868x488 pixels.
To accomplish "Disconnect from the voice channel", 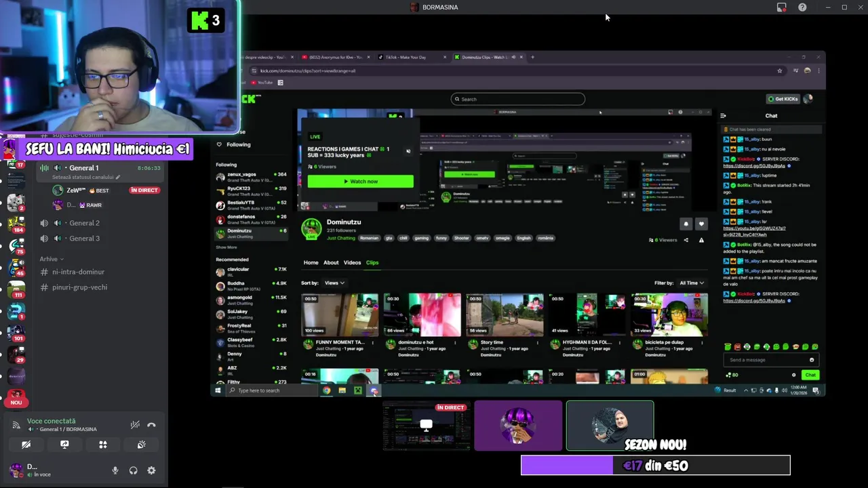I will (151, 425).
